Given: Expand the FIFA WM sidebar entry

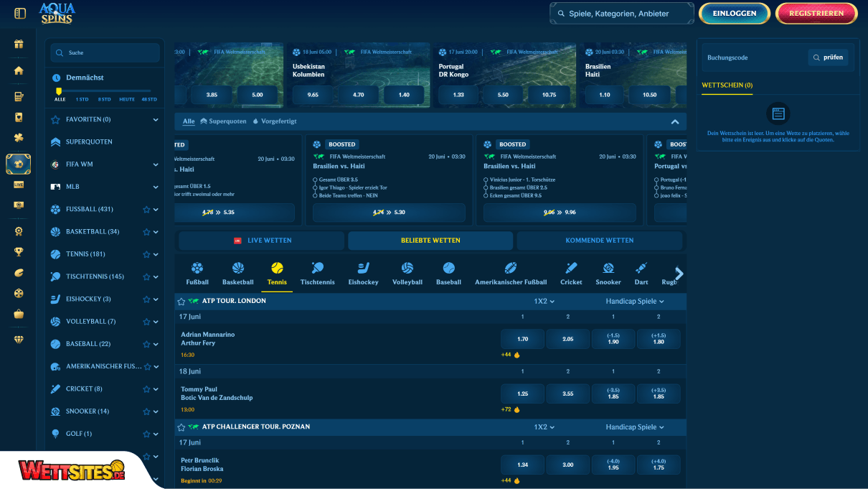Looking at the screenshot, I should (x=156, y=164).
